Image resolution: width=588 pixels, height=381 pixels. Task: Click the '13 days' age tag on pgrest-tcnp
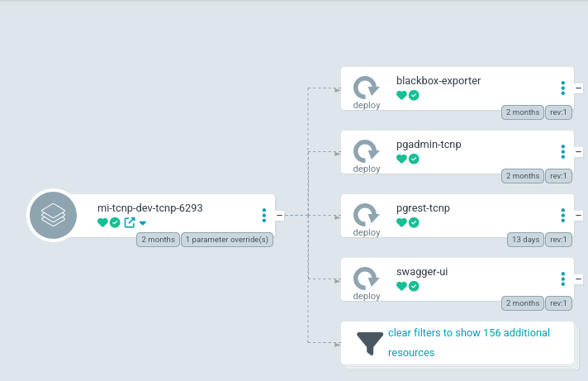click(x=524, y=240)
